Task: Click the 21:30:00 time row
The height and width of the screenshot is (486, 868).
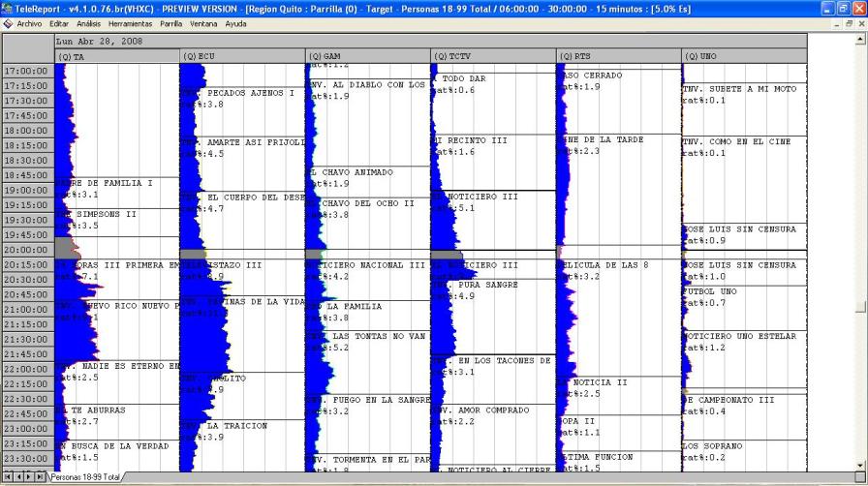Action: [x=28, y=339]
